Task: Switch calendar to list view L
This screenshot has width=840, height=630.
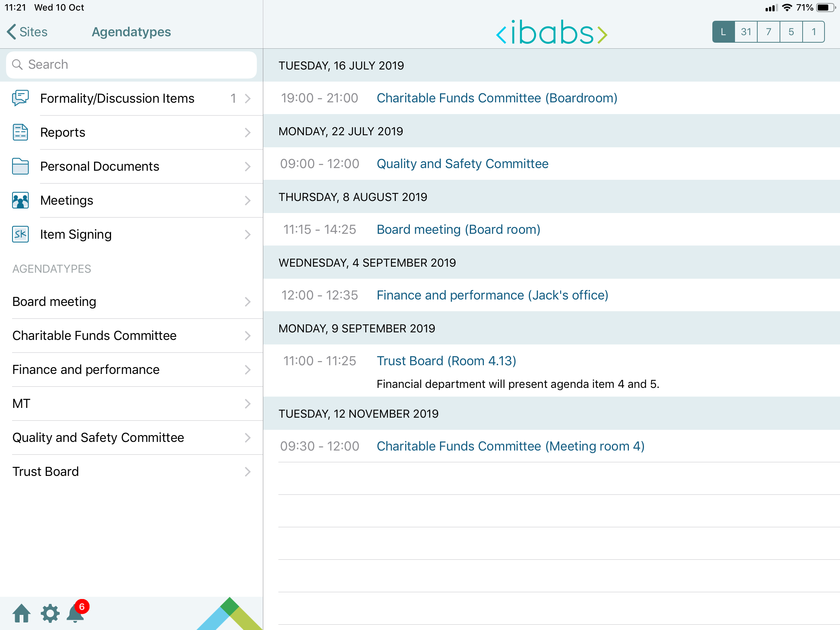Action: click(723, 32)
